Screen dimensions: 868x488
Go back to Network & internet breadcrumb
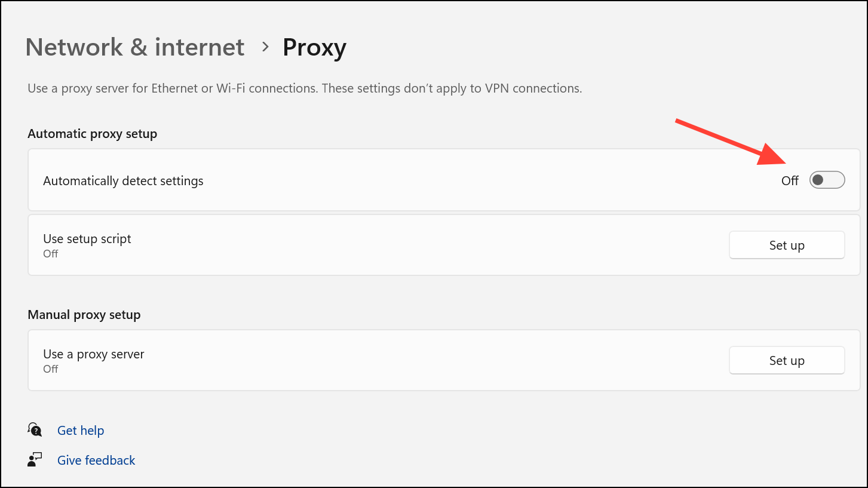tap(135, 47)
